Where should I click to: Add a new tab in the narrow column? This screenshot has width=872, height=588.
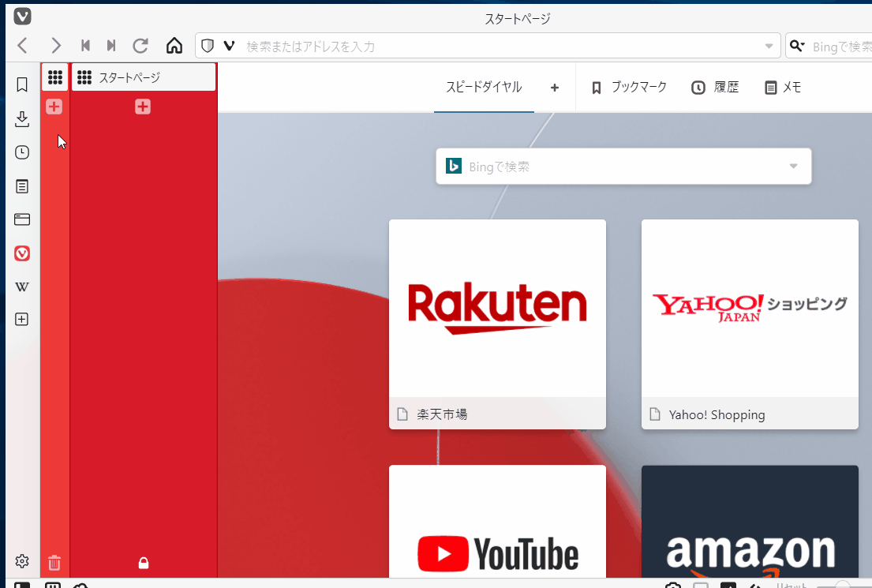coord(54,107)
